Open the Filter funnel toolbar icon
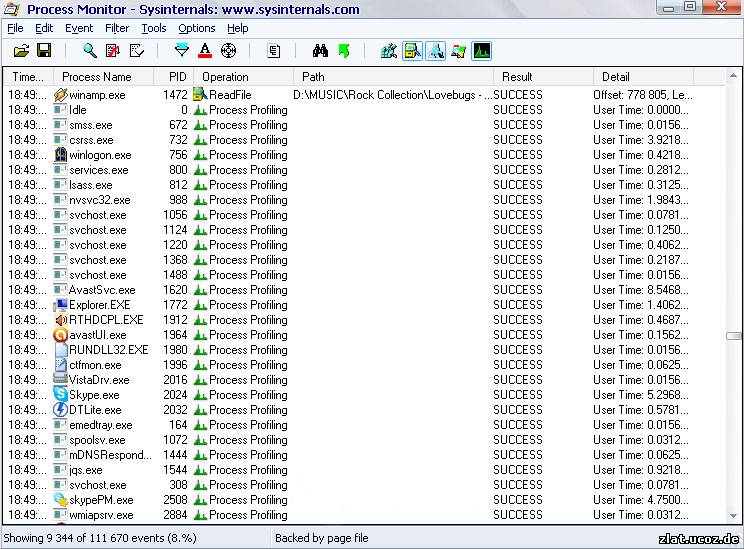The image size is (744, 549). [x=182, y=50]
